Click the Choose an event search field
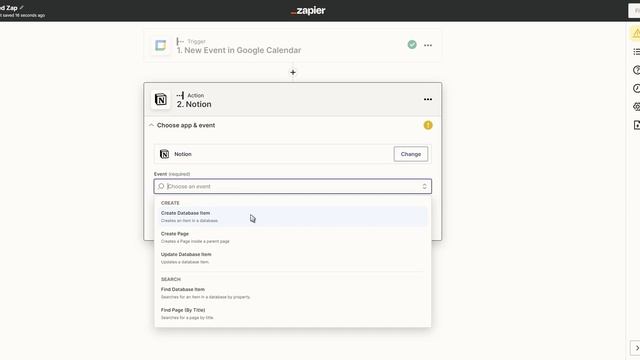 [x=293, y=186]
